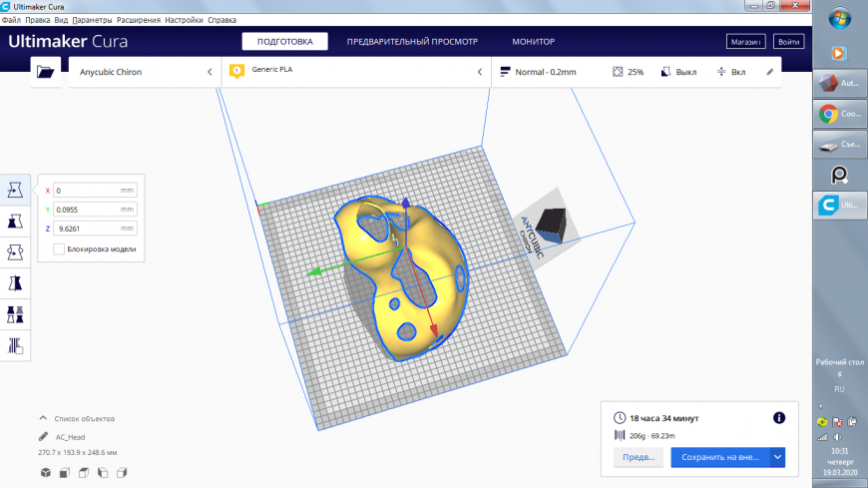Edit print settings pencil icon

pos(770,72)
